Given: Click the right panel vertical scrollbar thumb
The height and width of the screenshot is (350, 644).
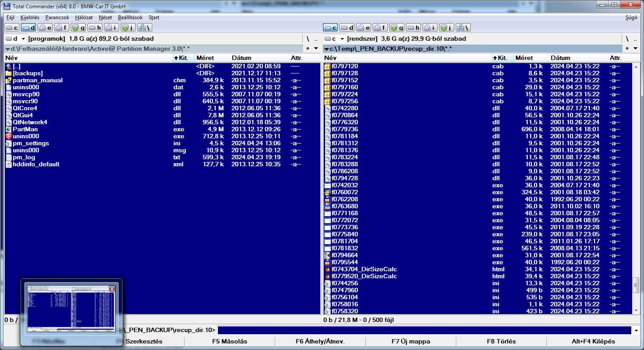Looking at the screenshot, I should coord(636,285).
